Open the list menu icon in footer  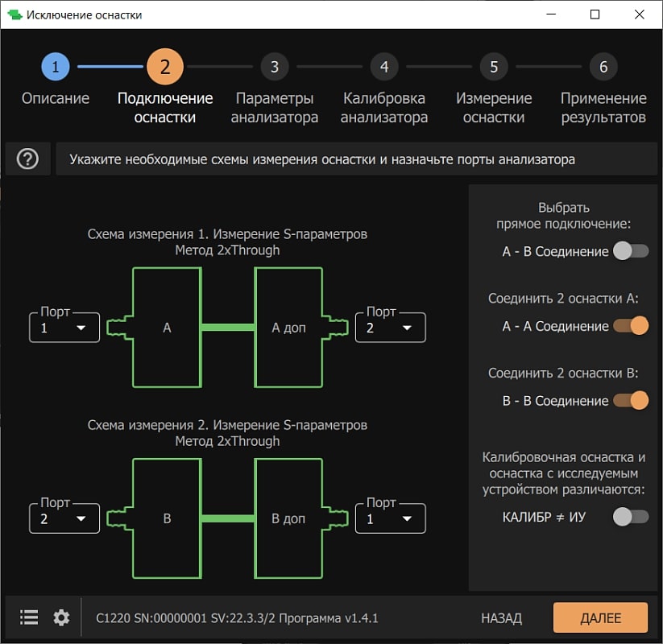29,617
